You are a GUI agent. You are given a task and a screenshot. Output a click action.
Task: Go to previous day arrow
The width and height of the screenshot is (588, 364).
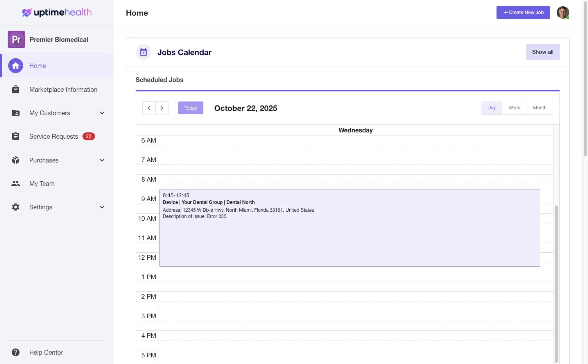click(149, 108)
